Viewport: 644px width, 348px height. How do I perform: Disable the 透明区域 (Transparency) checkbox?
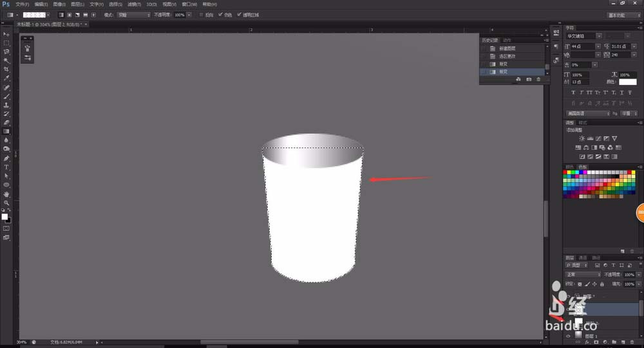point(240,14)
